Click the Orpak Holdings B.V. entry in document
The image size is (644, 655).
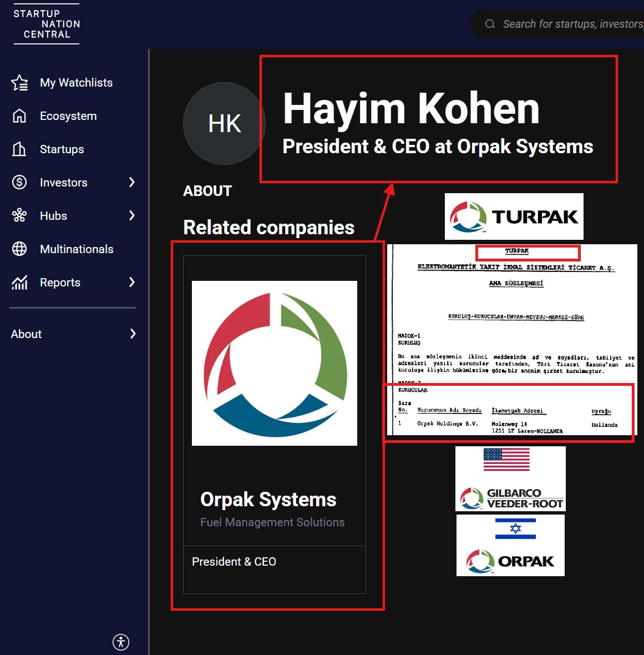[448, 424]
